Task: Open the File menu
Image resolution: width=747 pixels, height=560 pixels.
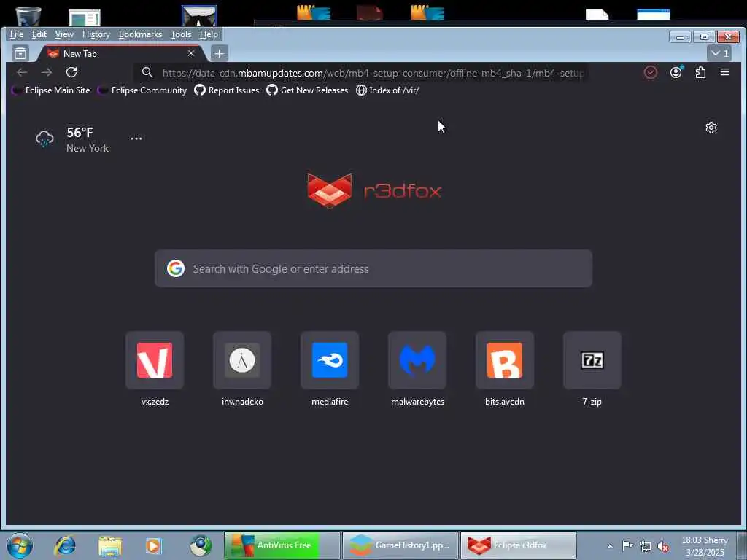Action: pos(17,34)
